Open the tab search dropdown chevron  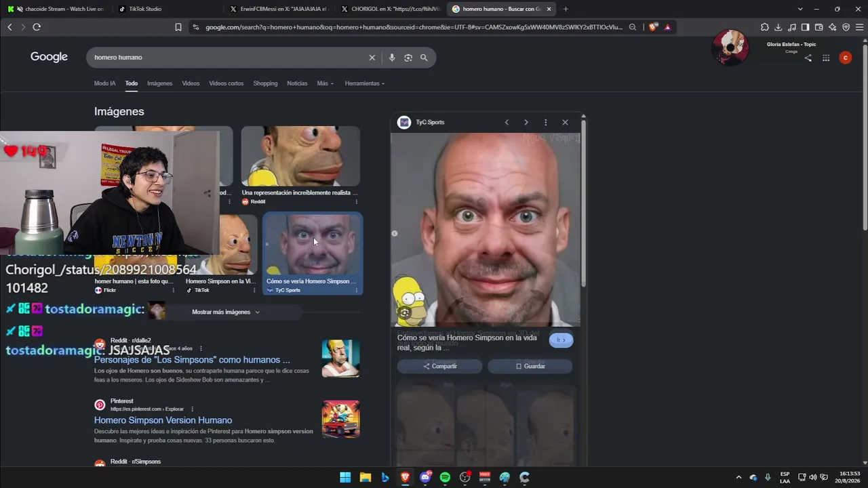(800, 9)
